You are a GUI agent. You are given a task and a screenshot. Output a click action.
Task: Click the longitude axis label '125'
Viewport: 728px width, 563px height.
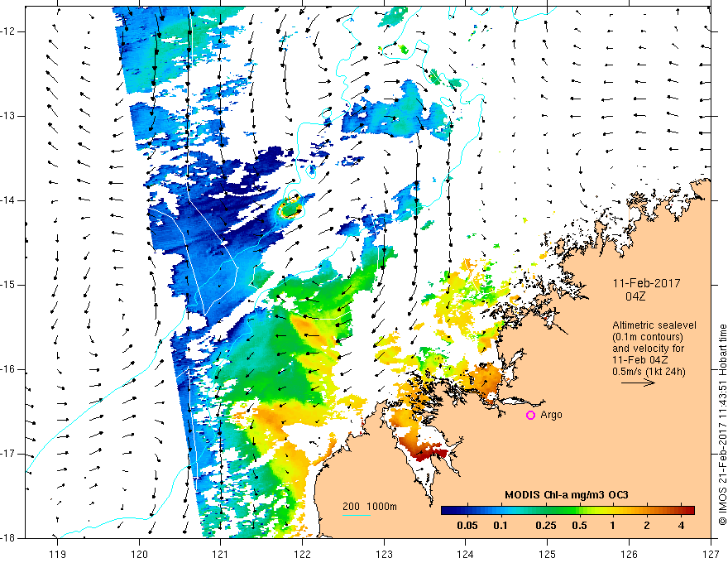(x=548, y=554)
